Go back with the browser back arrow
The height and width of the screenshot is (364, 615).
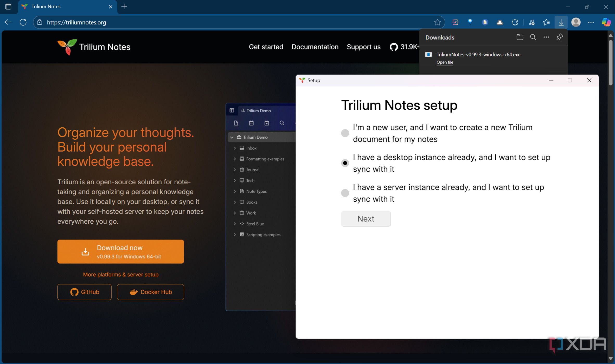(x=8, y=22)
